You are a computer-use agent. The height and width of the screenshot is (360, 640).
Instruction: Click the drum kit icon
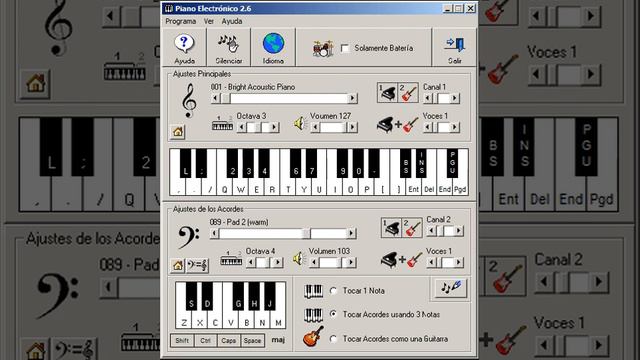click(x=323, y=49)
